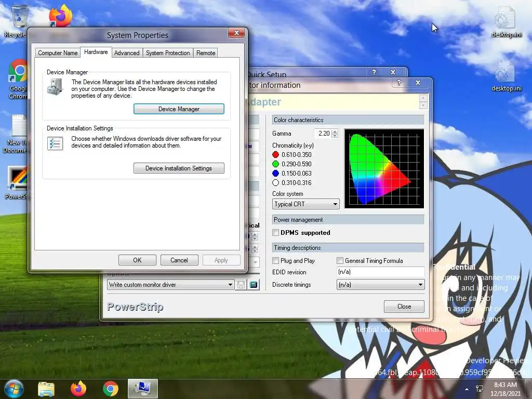The height and width of the screenshot is (399, 532).
Task: Expand the Write custom monitor driver dropdown
Action: [170, 285]
